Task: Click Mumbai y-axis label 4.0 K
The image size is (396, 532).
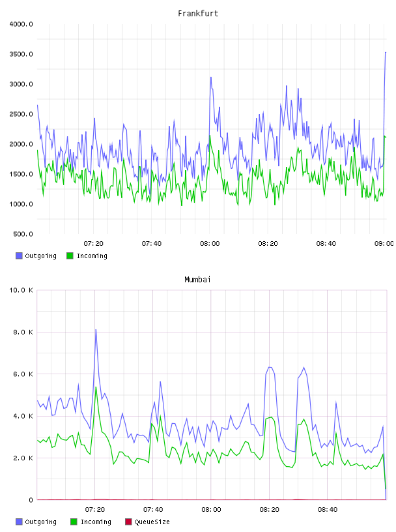Action: (x=23, y=417)
